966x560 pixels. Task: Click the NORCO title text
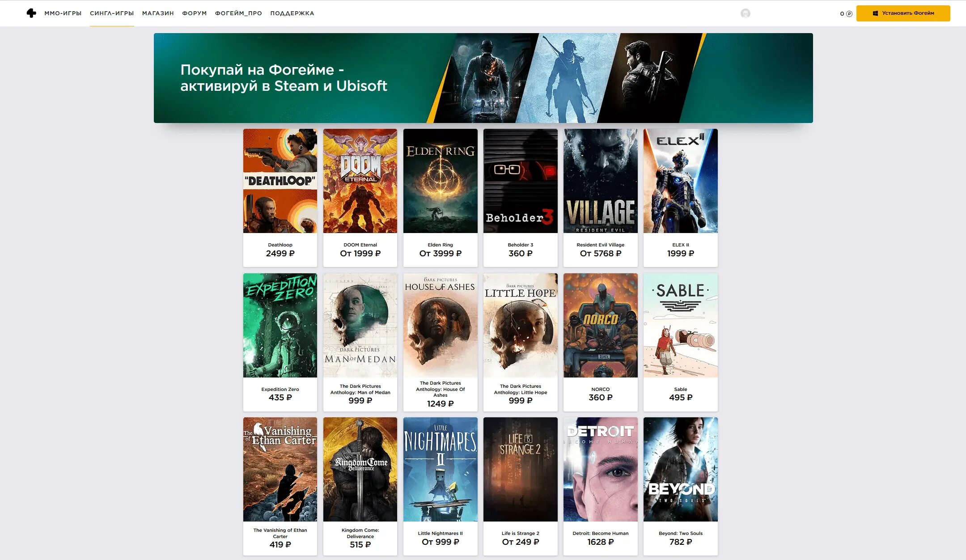600,389
